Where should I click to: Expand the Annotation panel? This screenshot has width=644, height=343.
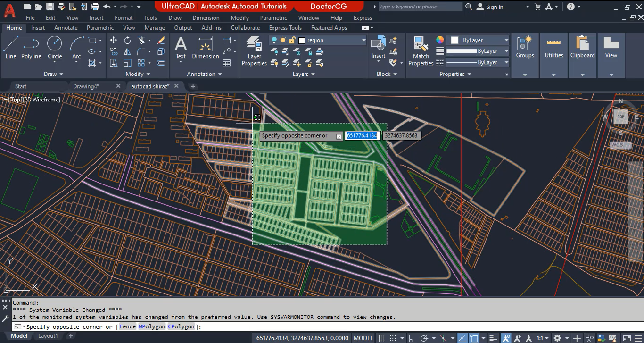pos(204,74)
